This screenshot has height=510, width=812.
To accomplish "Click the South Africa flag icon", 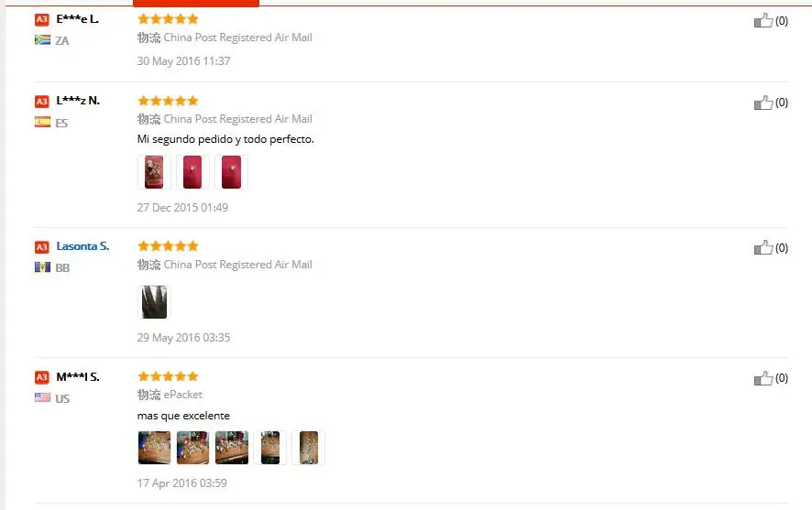I will 42,39.
